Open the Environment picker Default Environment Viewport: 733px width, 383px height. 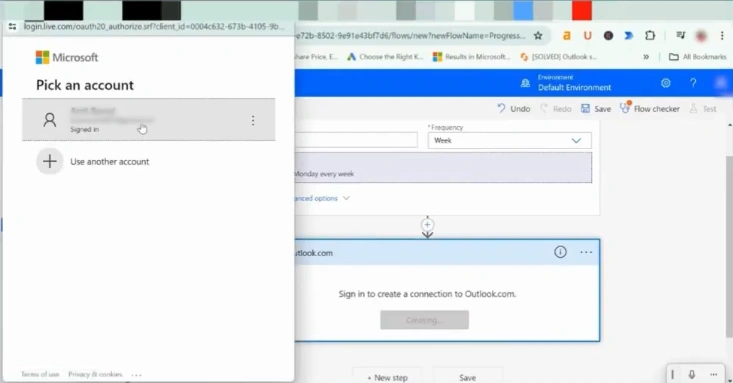click(566, 83)
